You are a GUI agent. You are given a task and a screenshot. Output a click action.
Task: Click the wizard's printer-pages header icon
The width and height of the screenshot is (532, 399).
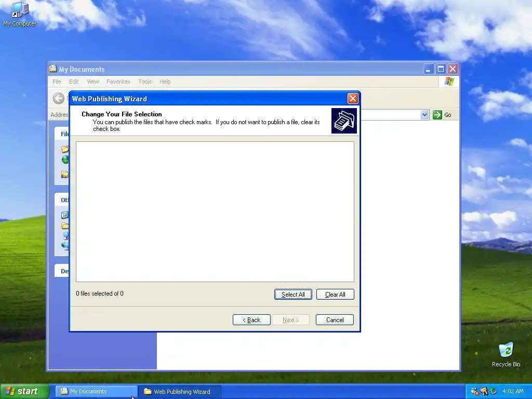click(x=344, y=121)
